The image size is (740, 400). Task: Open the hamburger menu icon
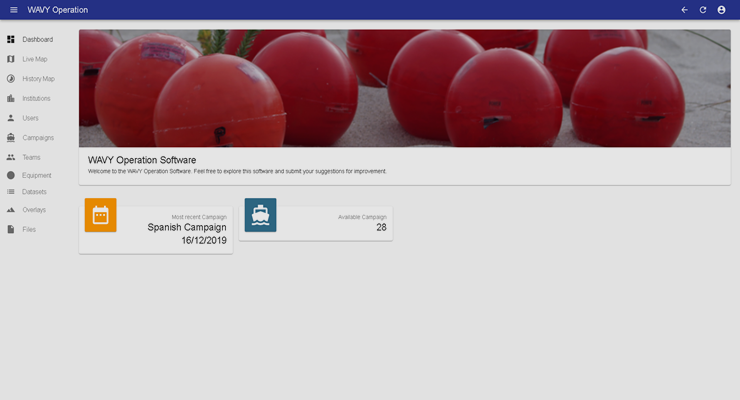click(14, 10)
